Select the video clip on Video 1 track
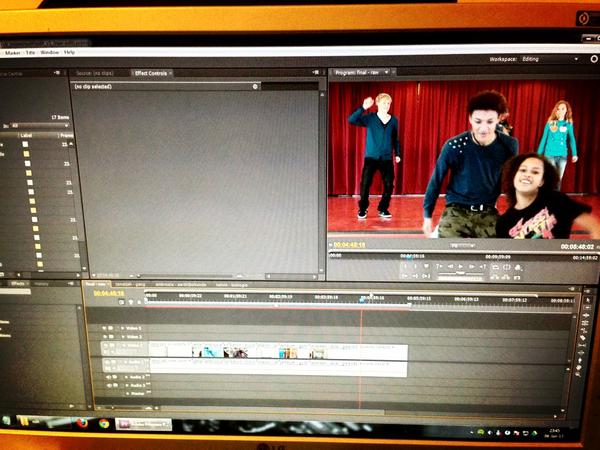 click(278, 351)
